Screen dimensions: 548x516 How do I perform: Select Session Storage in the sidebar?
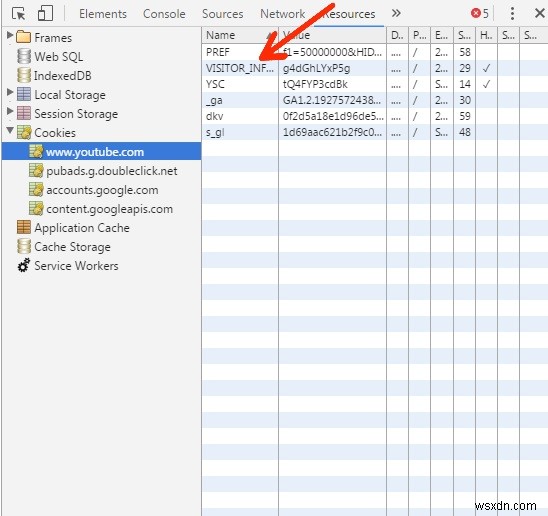[76, 114]
